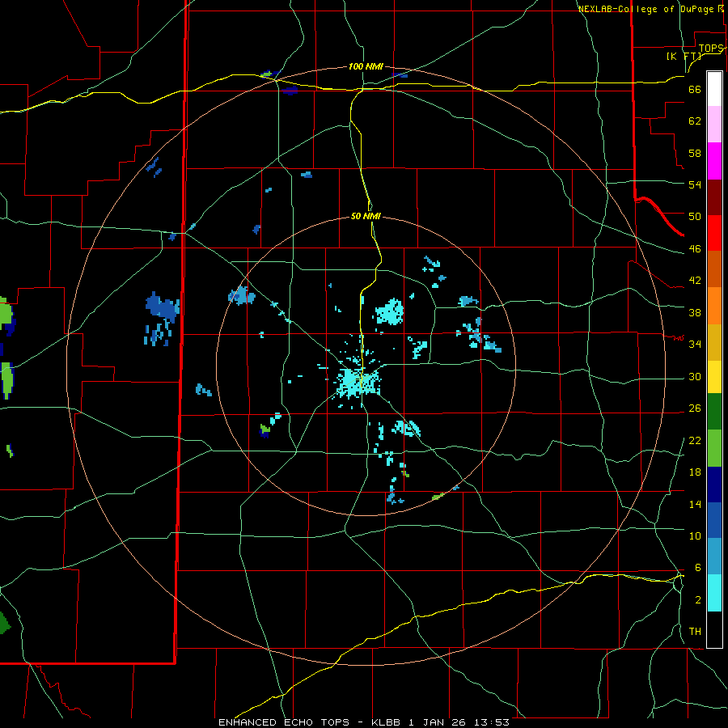Click the '34' legend value
This screenshot has width=728, height=728.
(x=695, y=344)
